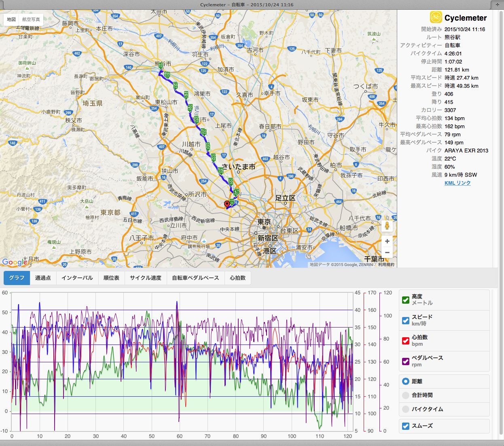Click the plus button in the title bar
This screenshot has width=504, height=446.
click(x=497, y=5)
